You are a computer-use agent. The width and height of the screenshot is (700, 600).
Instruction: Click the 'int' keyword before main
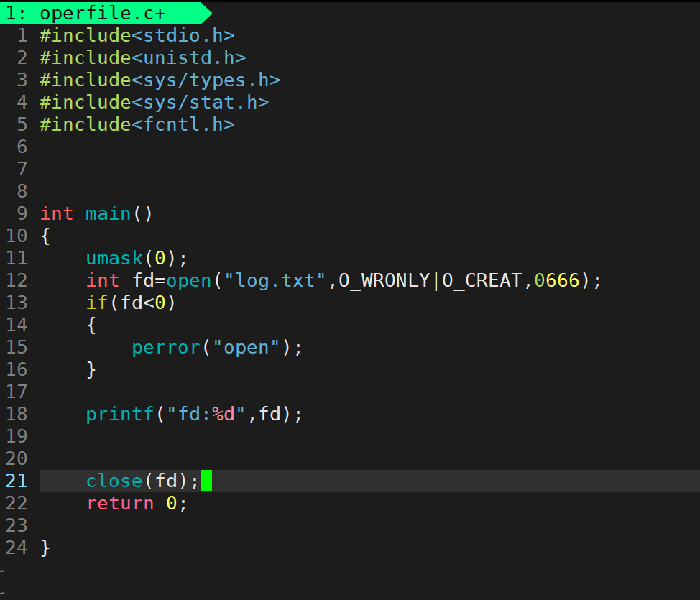point(57,214)
